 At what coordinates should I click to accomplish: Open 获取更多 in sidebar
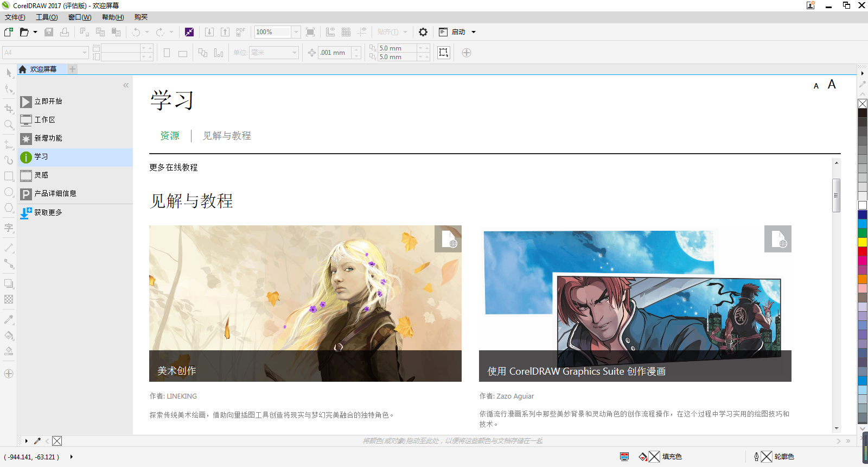[75, 213]
